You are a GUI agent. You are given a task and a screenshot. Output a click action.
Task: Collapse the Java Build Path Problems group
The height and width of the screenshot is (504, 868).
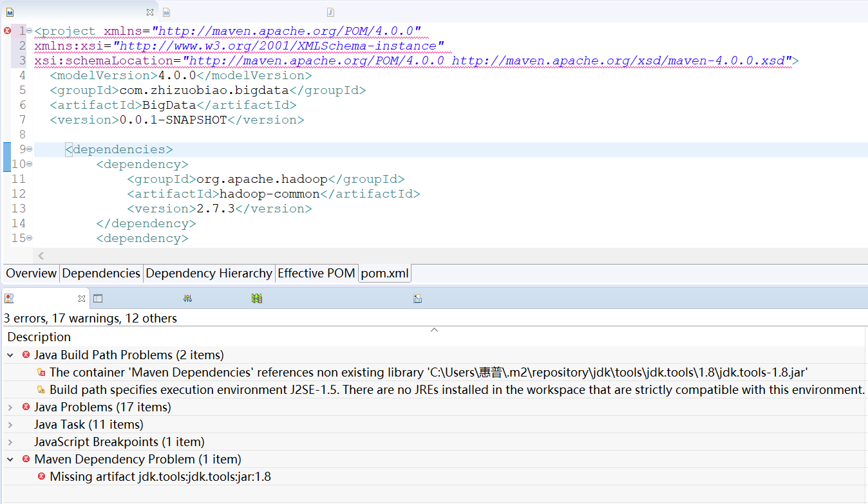12,355
